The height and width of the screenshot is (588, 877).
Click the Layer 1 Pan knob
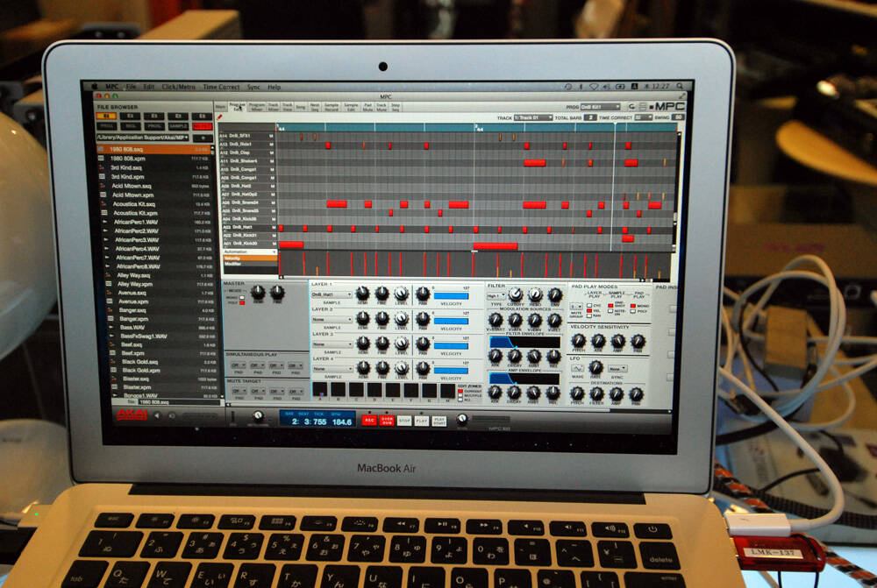(423, 294)
